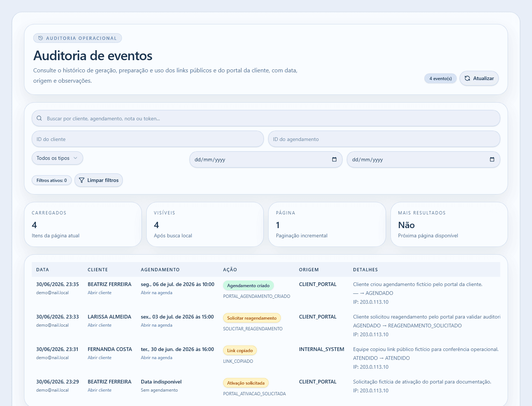Click the 4 evento(s) badge
Viewport: 532px width, 406px height.
[x=440, y=79]
